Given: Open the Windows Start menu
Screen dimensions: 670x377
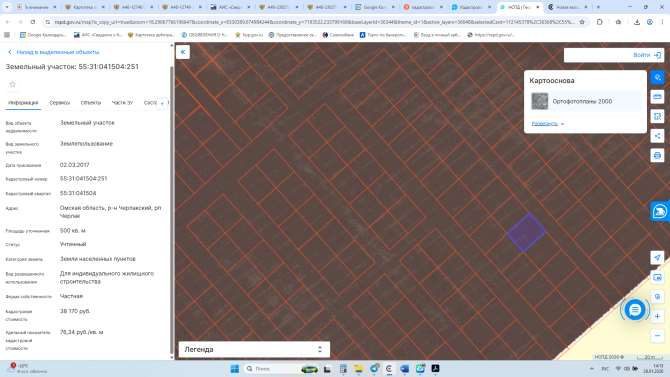Looking at the screenshot, I should (x=235, y=368).
